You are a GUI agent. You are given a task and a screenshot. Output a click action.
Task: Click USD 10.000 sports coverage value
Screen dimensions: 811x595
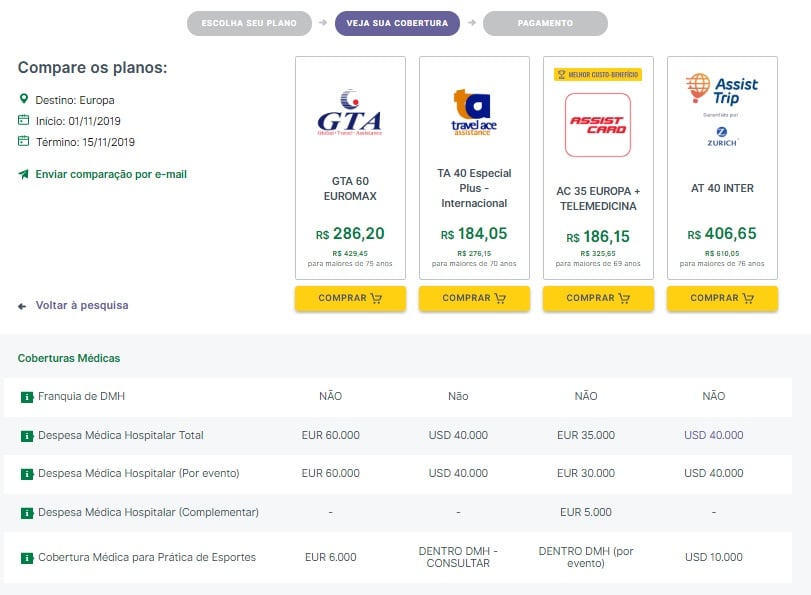pyautogui.click(x=714, y=557)
